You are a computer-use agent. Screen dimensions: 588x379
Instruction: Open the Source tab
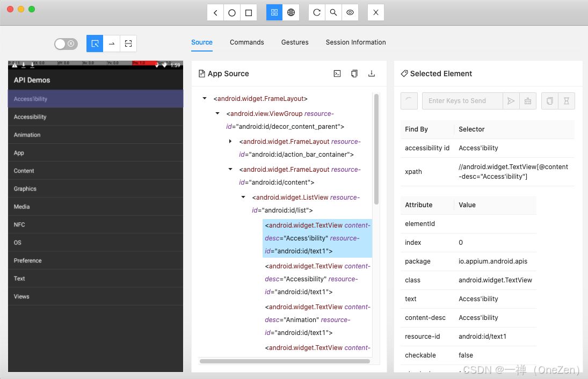(202, 42)
